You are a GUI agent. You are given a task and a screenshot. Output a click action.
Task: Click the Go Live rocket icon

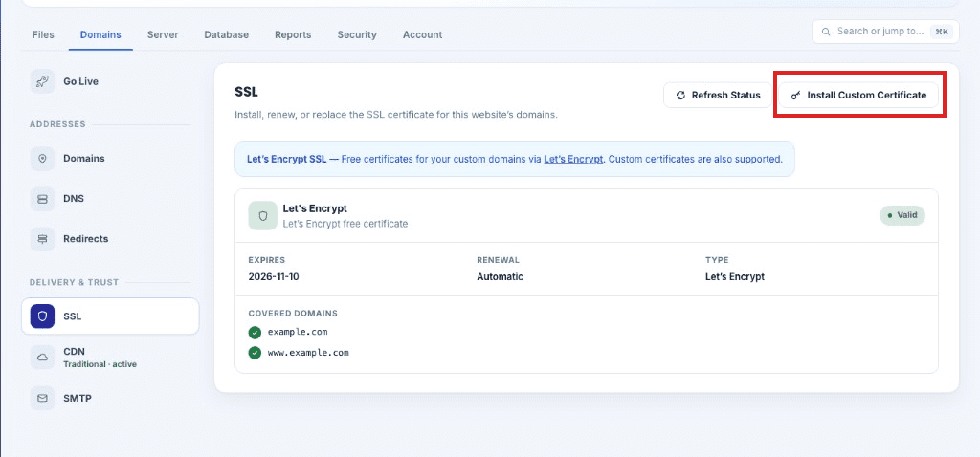42,81
